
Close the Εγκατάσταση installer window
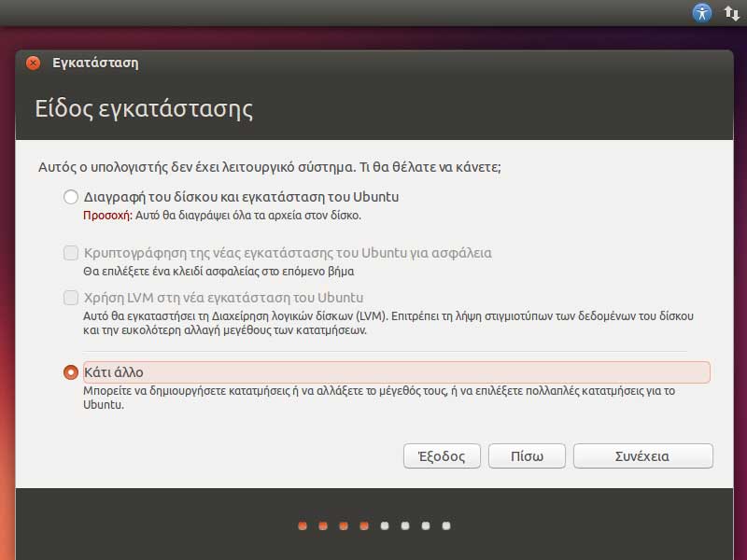coord(34,63)
